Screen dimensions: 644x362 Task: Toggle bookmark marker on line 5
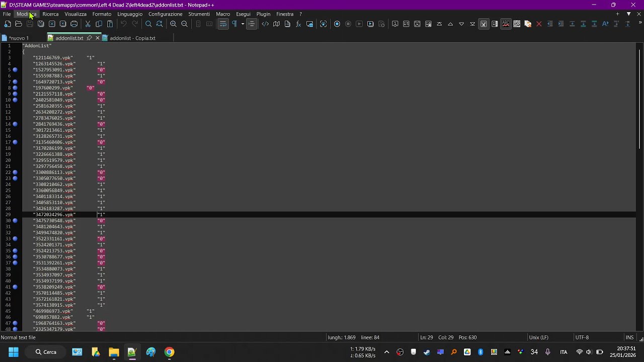(x=15, y=70)
